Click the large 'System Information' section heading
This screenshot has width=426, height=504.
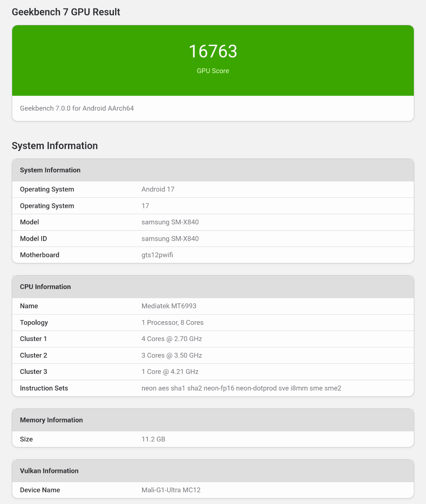(x=55, y=146)
